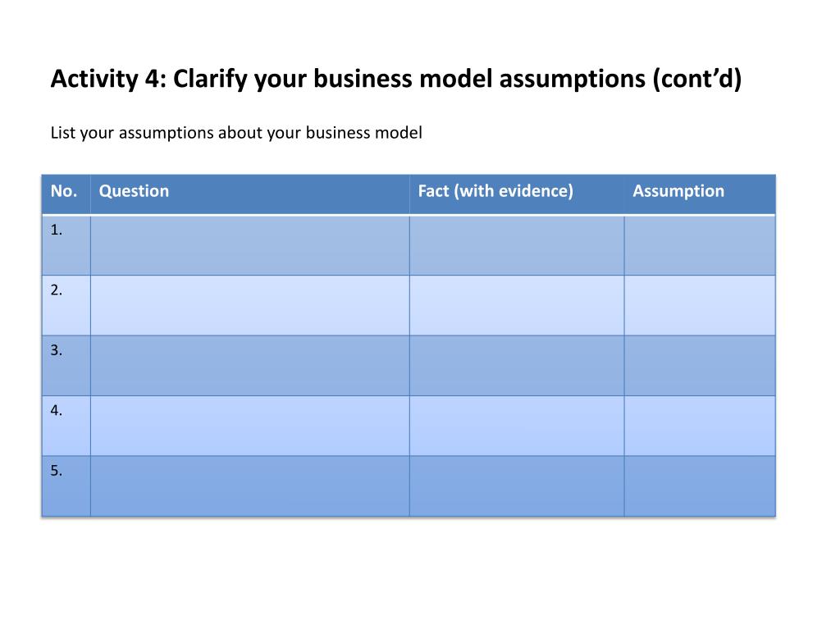Image resolution: width=840 pixels, height=630 pixels.
Task: Select the subtitle about listing business model assumptions
Action: [x=236, y=133]
